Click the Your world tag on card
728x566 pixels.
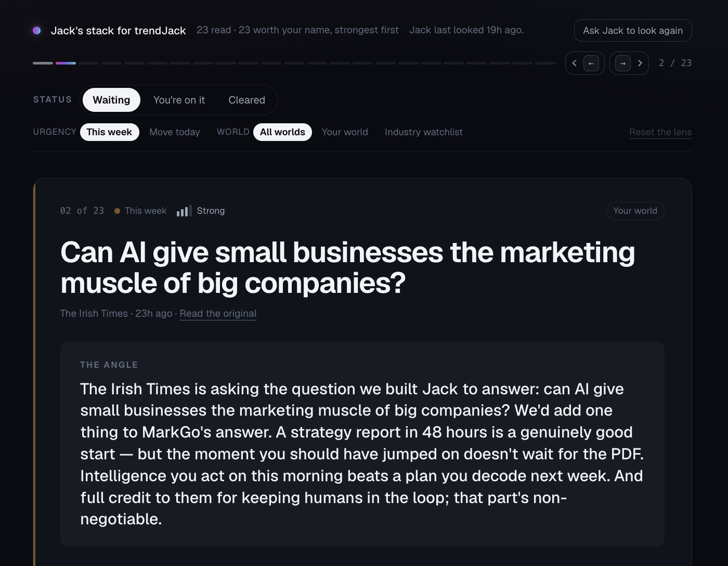(635, 211)
